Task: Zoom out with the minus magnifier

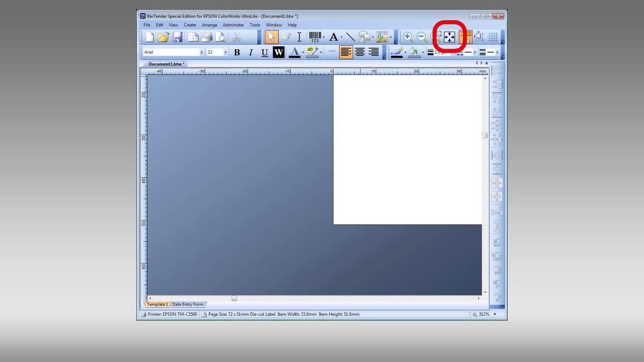Action: click(x=422, y=37)
